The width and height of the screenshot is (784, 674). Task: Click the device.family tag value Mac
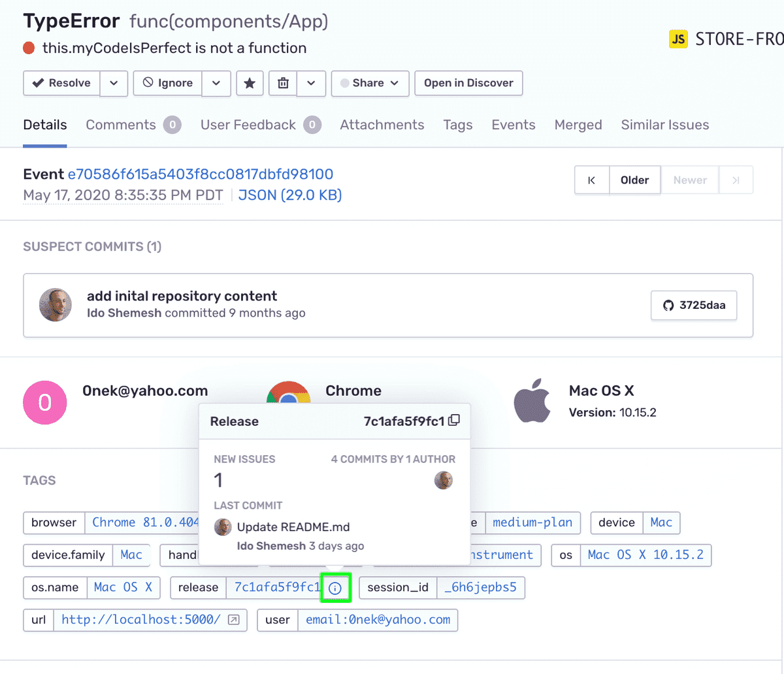(131, 555)
